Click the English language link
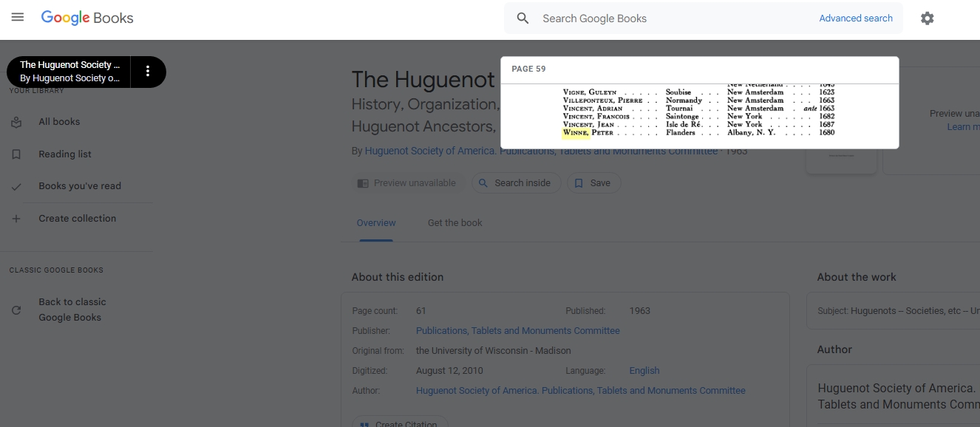This screenshot has width=980, height=427. tap(644, 371)
